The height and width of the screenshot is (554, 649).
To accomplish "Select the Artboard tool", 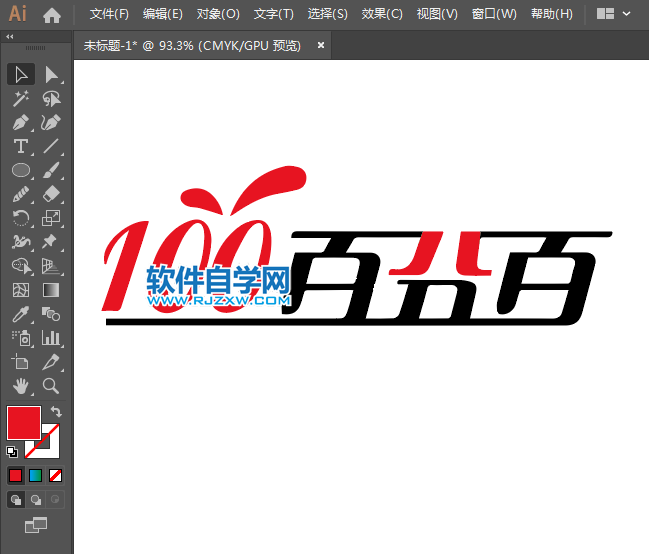I will point(21,362).
